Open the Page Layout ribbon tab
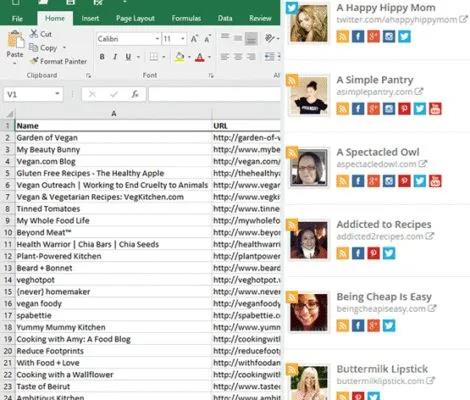470x400 pixels. (x=135, y=19)
